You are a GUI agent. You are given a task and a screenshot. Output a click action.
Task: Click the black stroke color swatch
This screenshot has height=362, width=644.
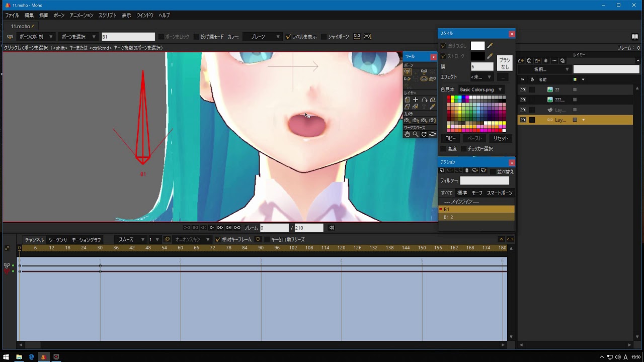pos(477,56)
